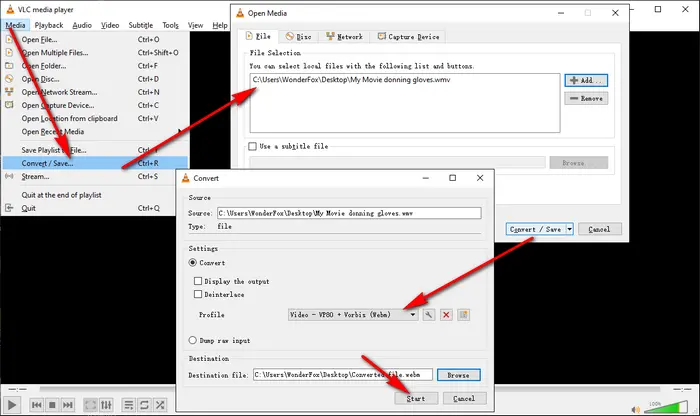Choose Stream... menu item

click(x=89, y=176)
